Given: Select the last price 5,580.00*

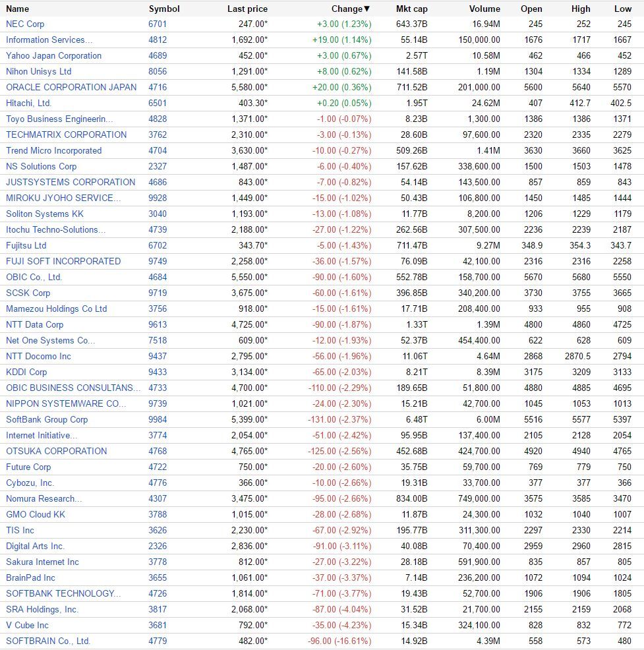Looking at the screenshot, I should 249,87.
